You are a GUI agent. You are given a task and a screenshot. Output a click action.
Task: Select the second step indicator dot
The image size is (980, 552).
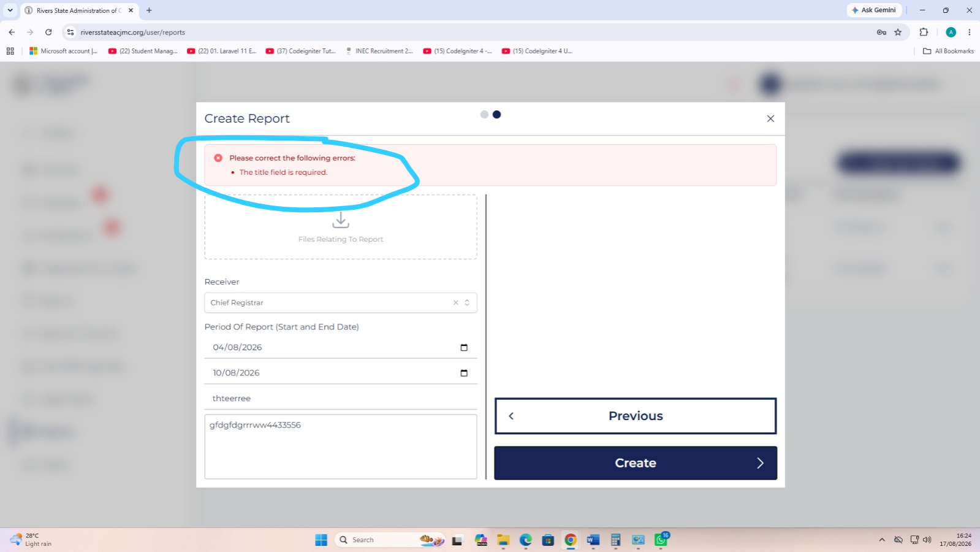tap(496, 115)
